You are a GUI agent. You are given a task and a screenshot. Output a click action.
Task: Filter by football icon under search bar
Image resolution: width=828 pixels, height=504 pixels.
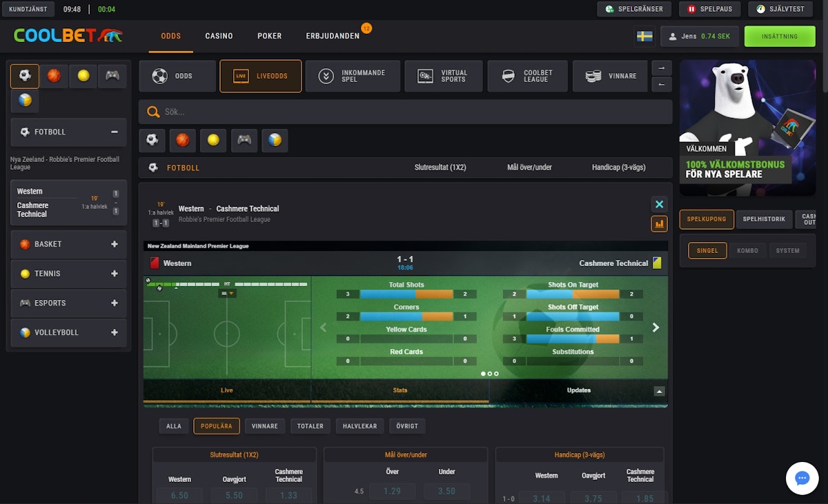[152, 140]
